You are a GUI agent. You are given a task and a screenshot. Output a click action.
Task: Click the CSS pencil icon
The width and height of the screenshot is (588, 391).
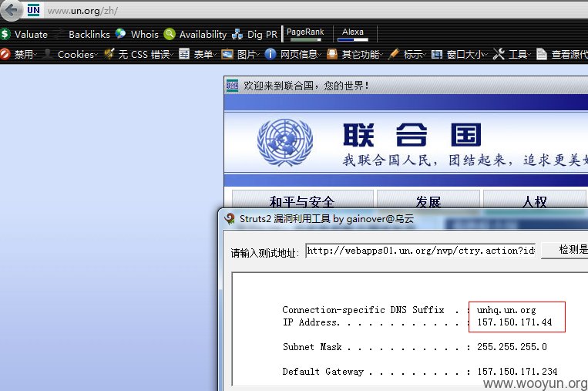click(109, 54)
